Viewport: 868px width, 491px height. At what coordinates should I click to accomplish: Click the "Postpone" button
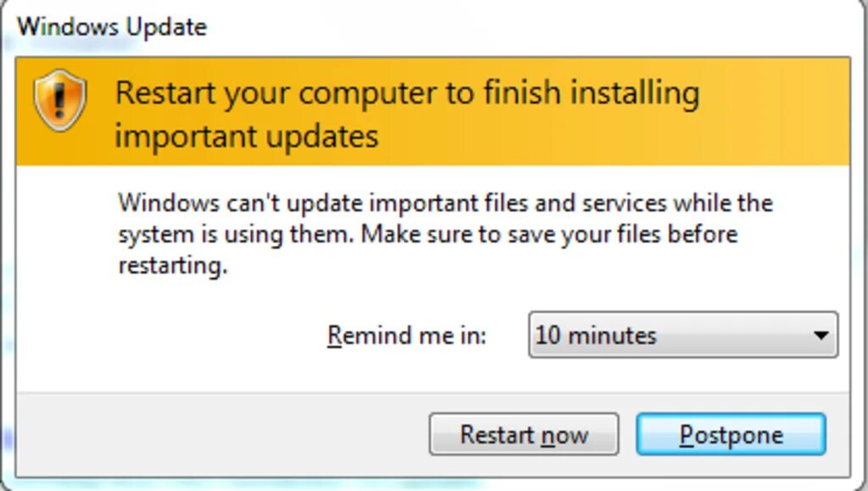click(x=731, y=434)
